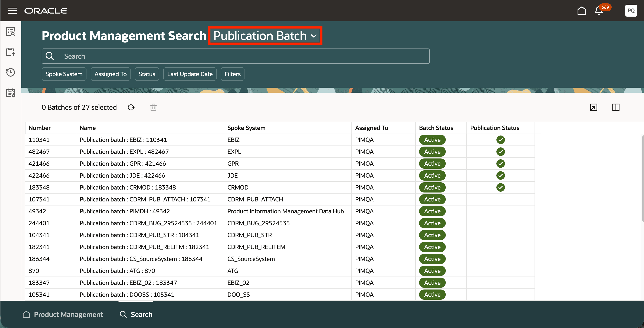Screen dimensions: 644x328
Task: Open the history clock sidebar icon
Action: tap(11, 72)
